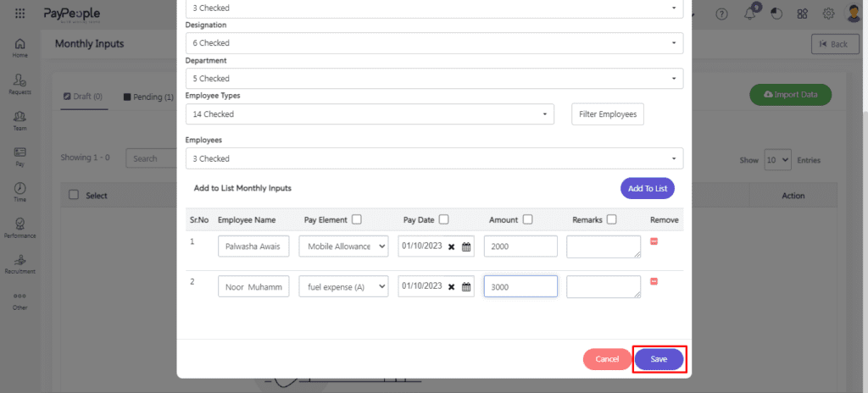Select the Draft tab
Image resolution: width=868 pixels, height=393 pixels.
pos(82,97)
